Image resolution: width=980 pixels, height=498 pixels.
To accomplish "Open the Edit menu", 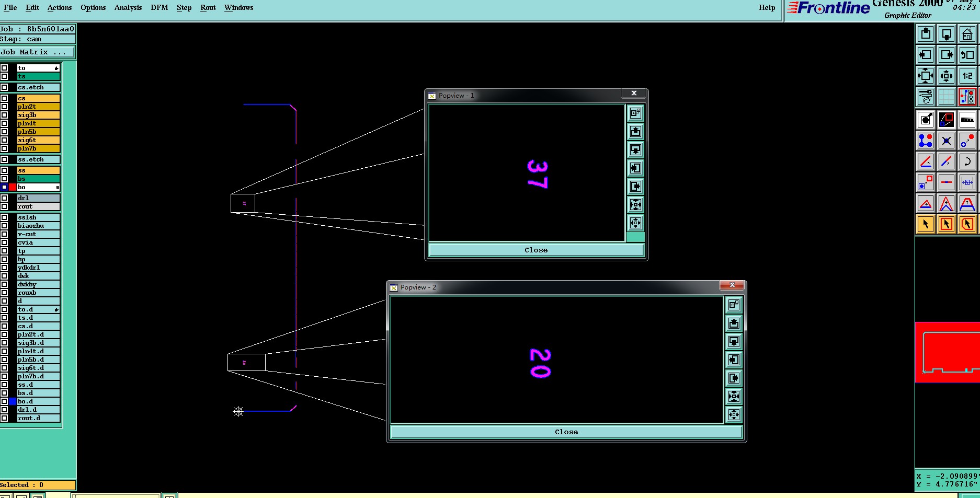I will click(32, 7).
